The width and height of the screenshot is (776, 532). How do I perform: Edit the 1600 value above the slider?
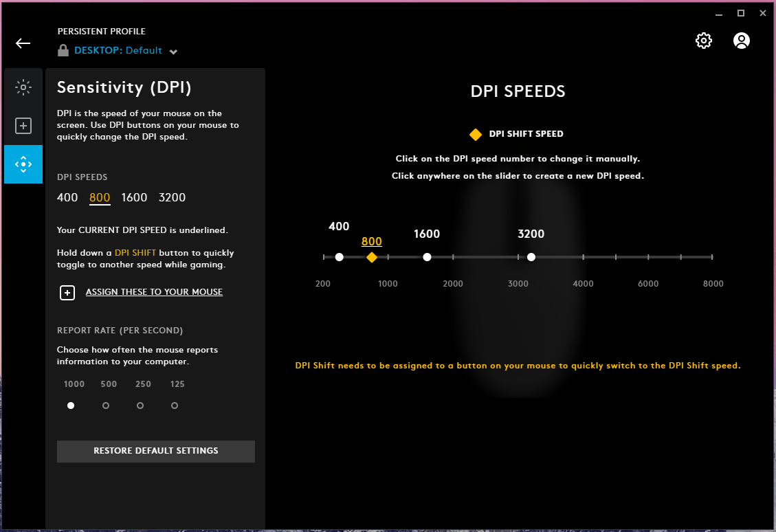[427, 234]
